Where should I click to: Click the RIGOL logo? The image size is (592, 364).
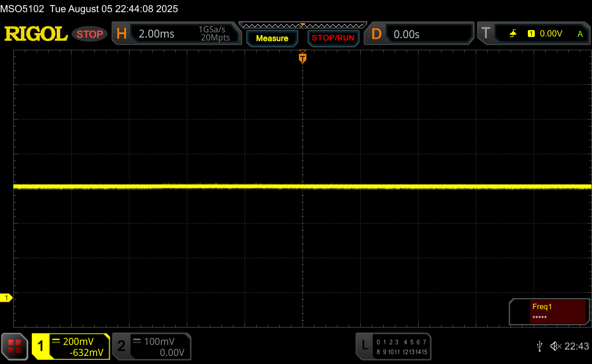pyautogui.click(x=36, y=34)
